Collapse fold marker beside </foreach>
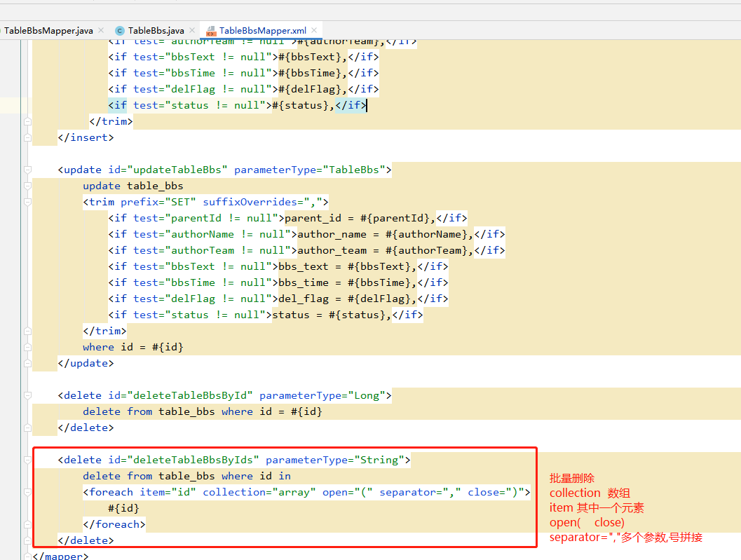 (27, 524)
